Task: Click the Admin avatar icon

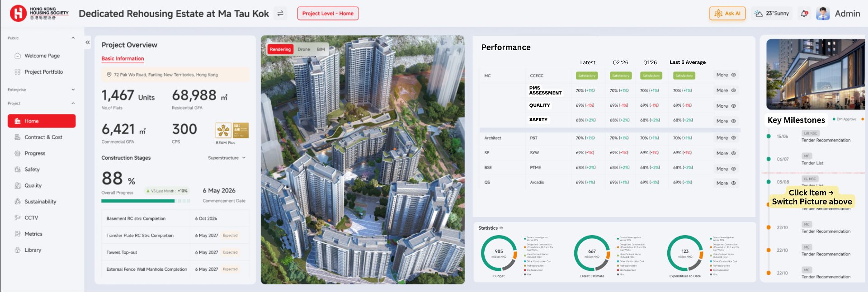Action: (x=823, y=14)
